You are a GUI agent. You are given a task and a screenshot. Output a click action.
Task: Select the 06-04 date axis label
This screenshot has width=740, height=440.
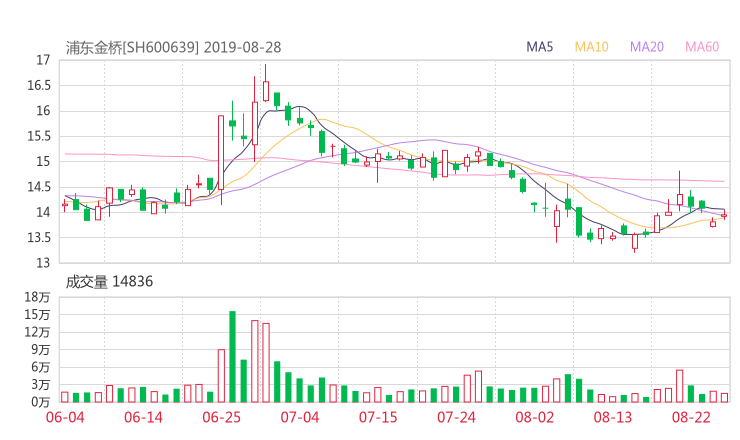[65, 417]
